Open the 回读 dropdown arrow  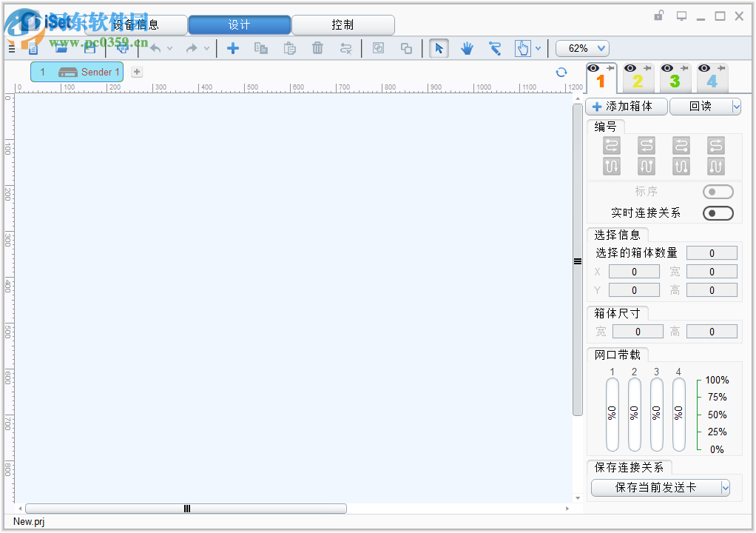(736, 106)
